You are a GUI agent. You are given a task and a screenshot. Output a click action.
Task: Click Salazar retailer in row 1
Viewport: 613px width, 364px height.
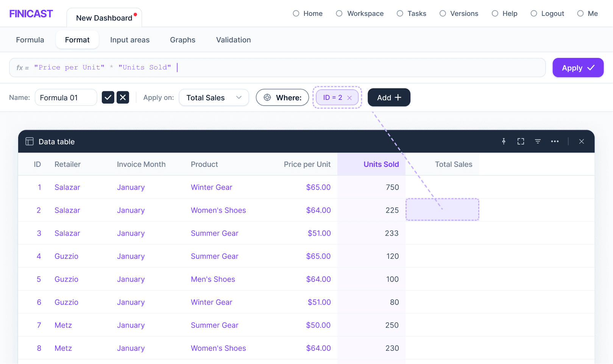(67, 187)
